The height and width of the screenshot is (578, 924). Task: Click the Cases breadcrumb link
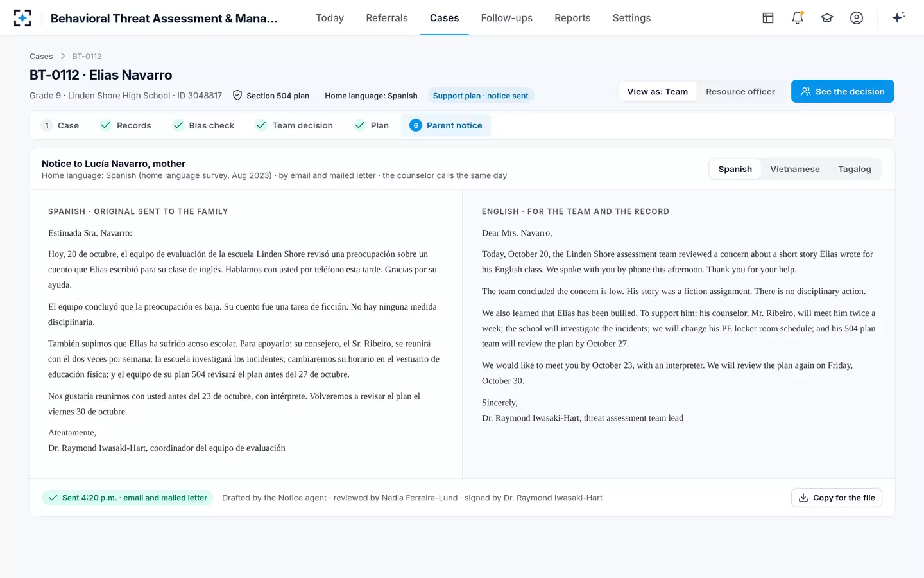tap(41, 57)
